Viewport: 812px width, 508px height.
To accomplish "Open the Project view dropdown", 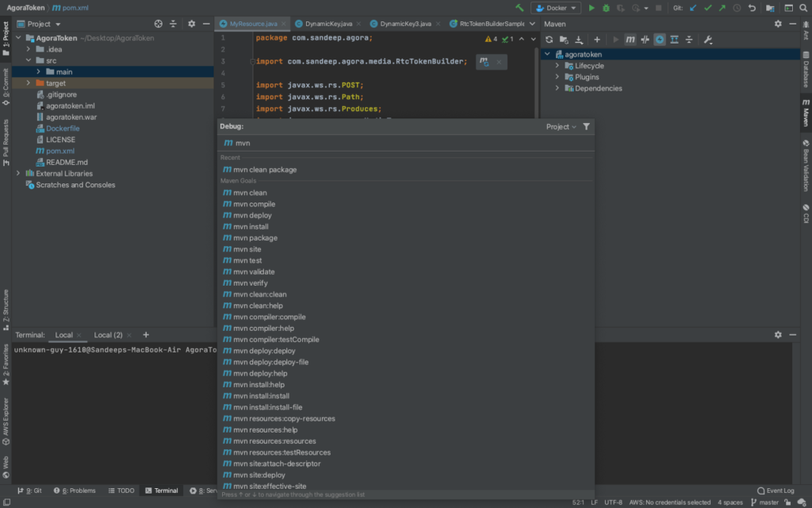I will [39, 24].
